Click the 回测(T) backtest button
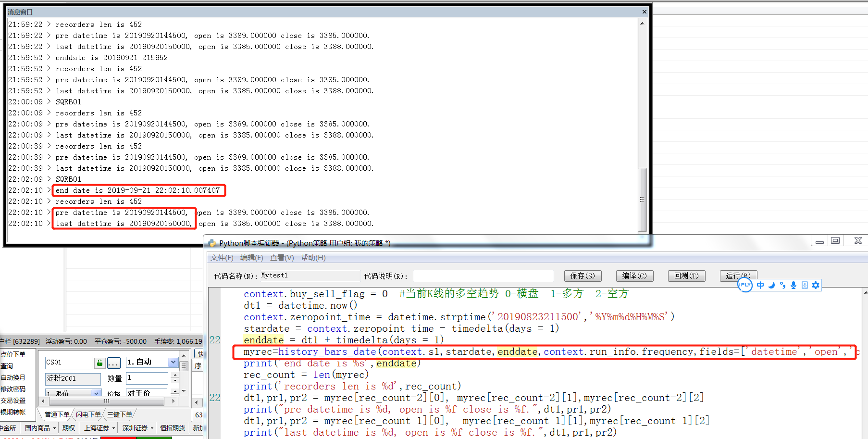 click(686, 276)
